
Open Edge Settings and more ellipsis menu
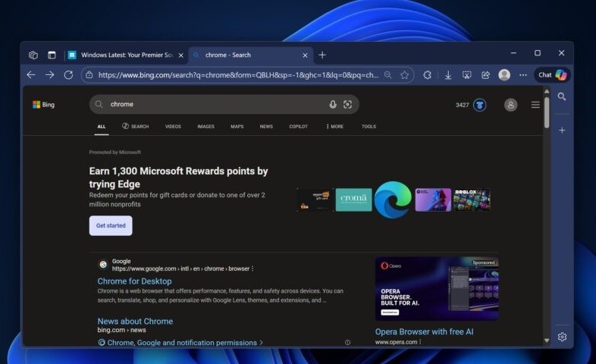pos(522,75)
